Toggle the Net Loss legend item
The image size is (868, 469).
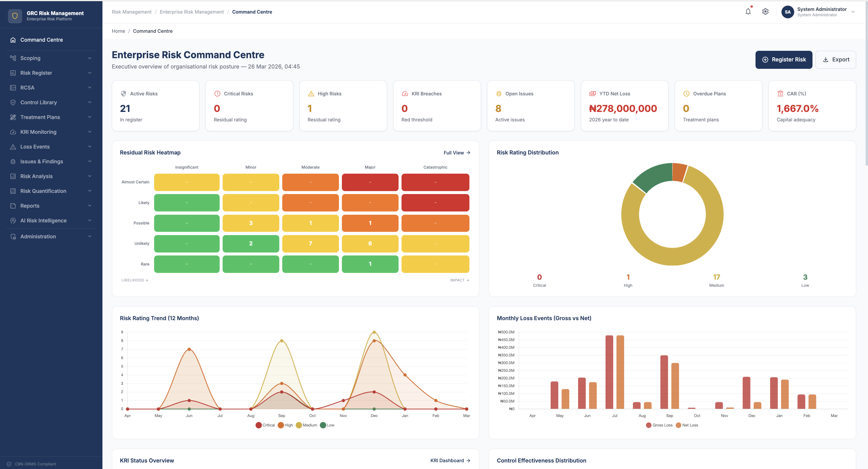687,425
